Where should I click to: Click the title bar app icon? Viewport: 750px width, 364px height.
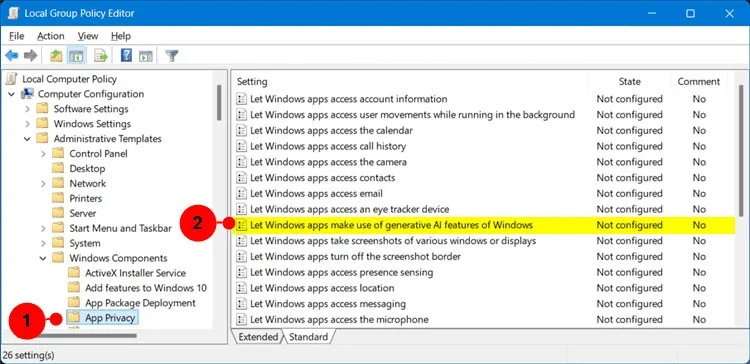(13, 13)
